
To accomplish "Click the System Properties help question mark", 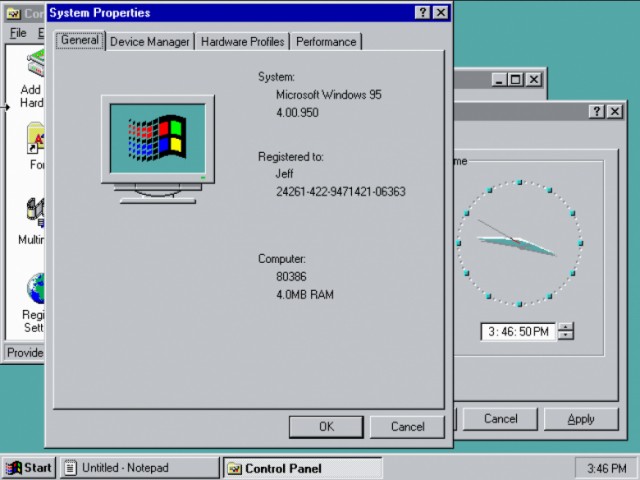I will (x=422, y=13).
